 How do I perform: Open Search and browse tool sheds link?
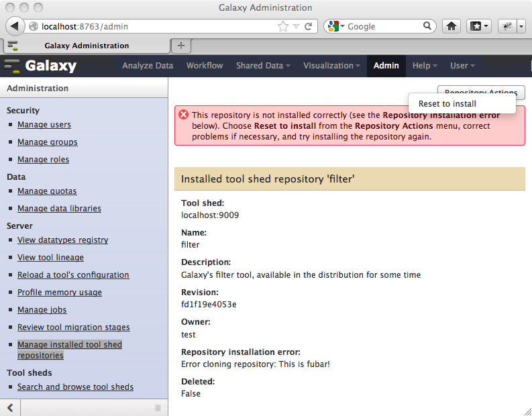tap(75, 387)
